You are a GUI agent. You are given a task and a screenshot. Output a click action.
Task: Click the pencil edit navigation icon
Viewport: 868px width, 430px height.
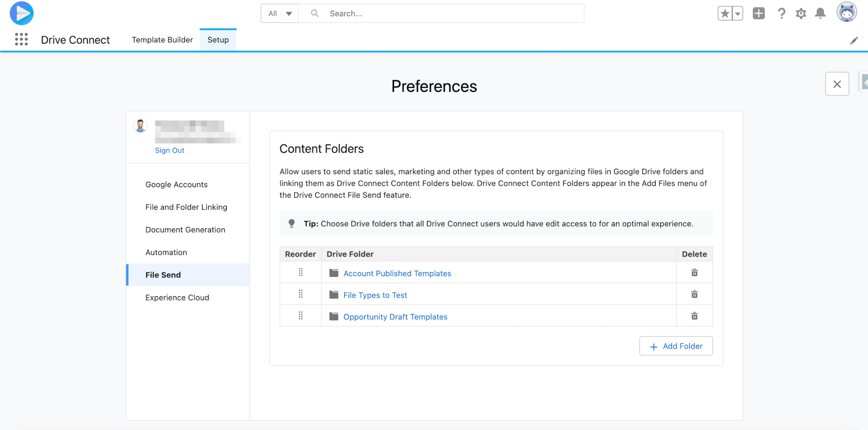[854, 41]
